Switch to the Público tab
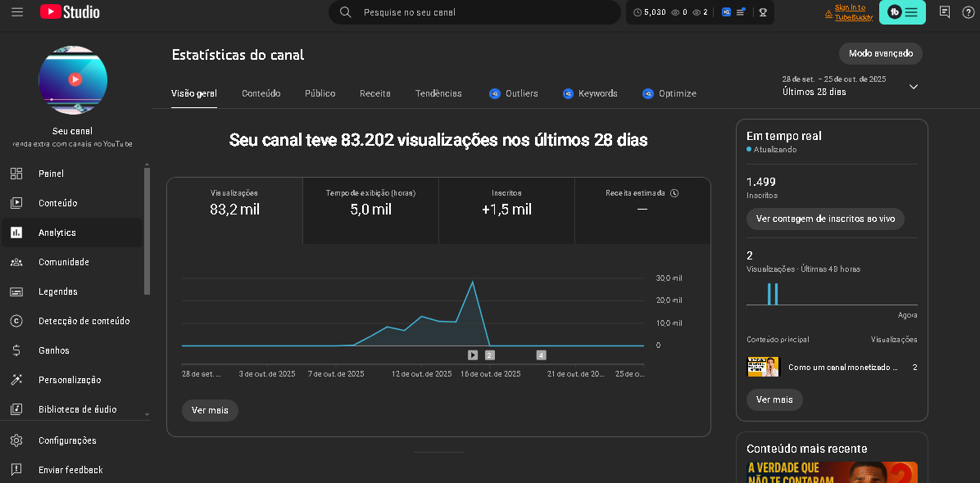The height and width of the screenshot is (483, 980). point(320,93)
